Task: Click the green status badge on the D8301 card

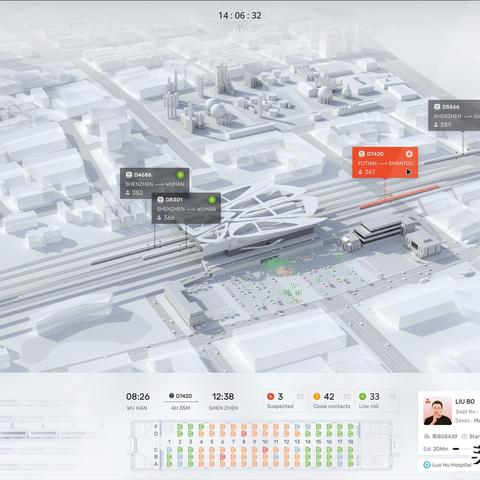Action: click(212, 200)
